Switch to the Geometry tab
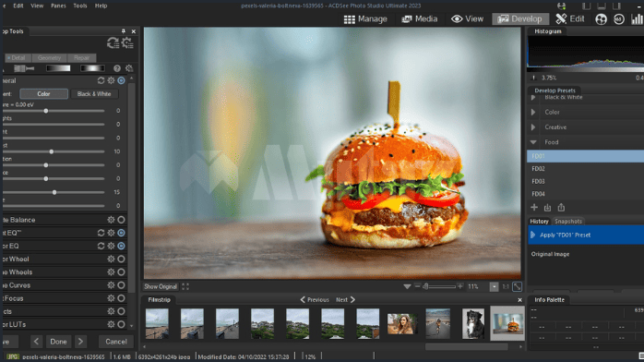The image size is (644, 362). point(49,58)
